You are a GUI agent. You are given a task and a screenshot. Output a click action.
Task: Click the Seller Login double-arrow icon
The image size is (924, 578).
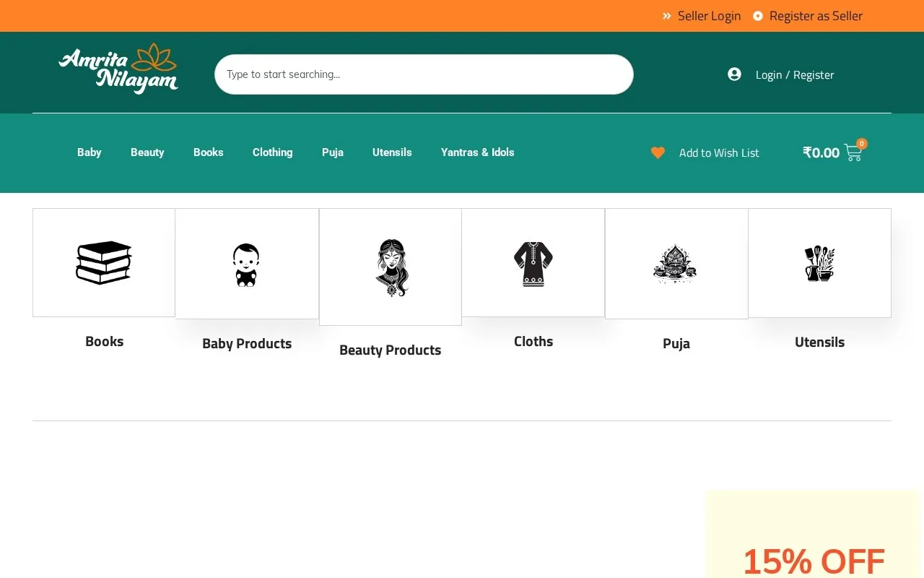click(667, 16)
